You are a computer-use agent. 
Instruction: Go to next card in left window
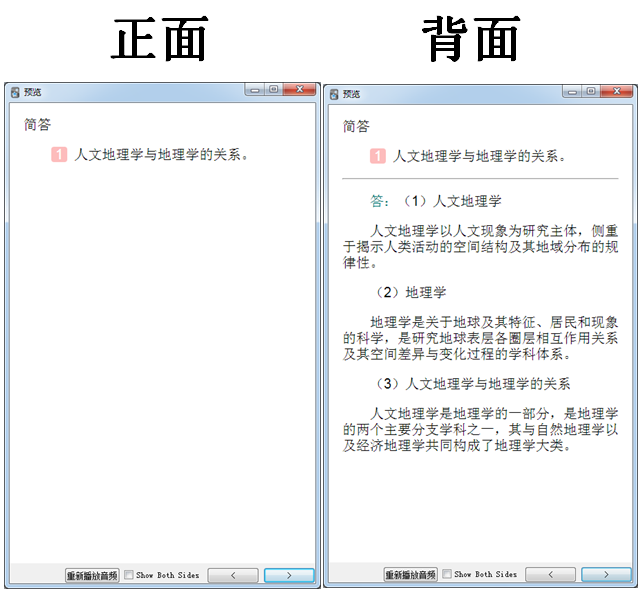click(289, 575)
